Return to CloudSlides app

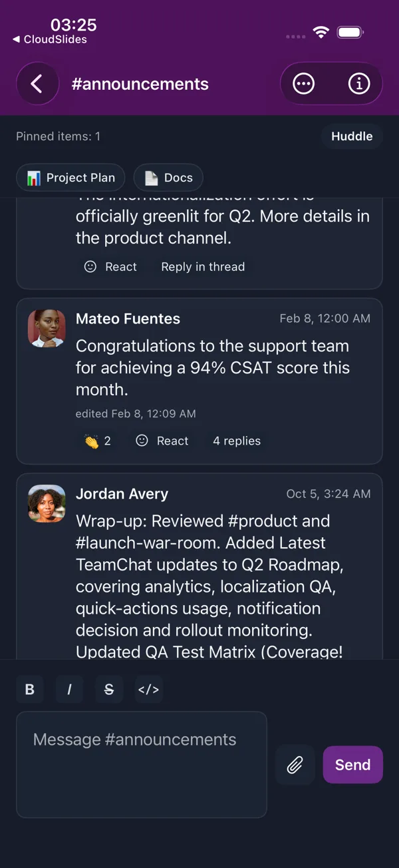click(50, 39)
